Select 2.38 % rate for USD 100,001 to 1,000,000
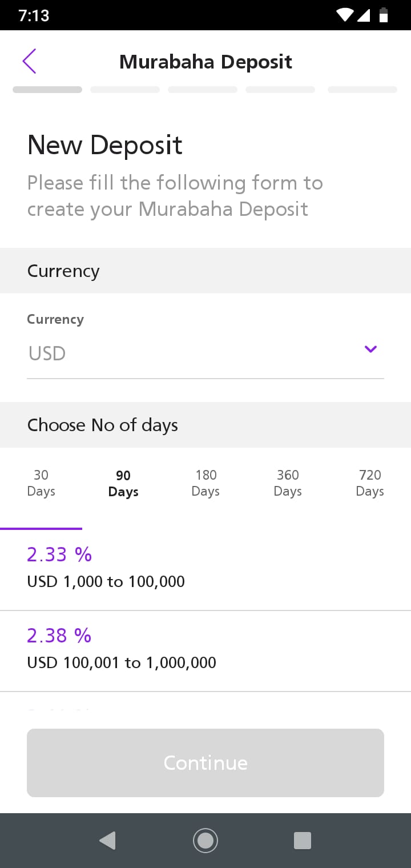 click(122, 648)
